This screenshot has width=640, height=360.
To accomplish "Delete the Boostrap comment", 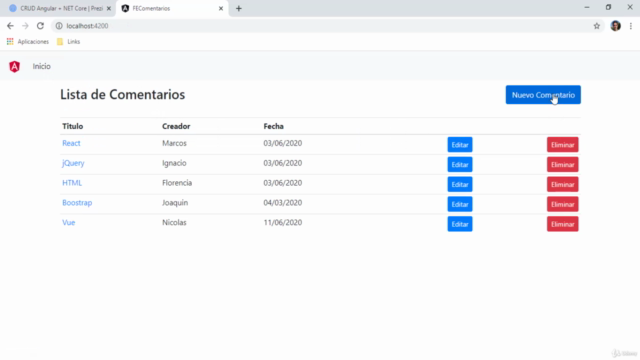I will click(562, 204).
